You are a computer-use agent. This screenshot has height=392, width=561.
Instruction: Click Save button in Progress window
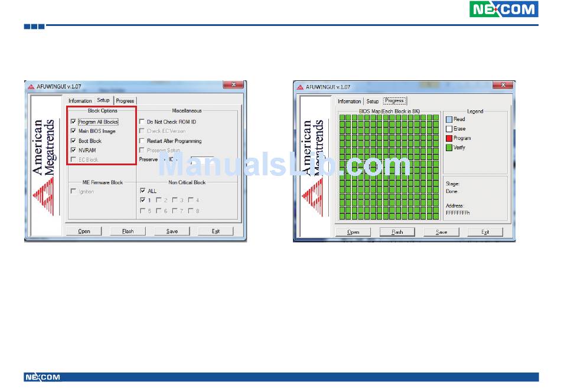tap(441, 232)
